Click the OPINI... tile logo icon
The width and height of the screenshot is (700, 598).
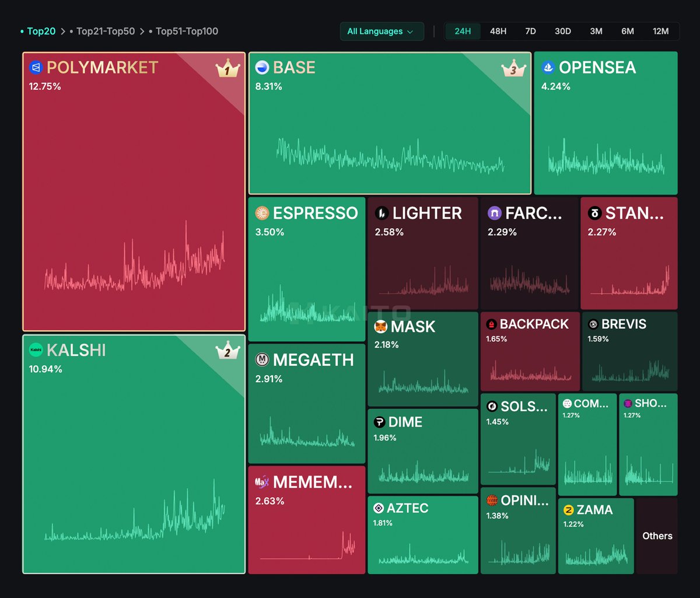click(x=492, y=501)
